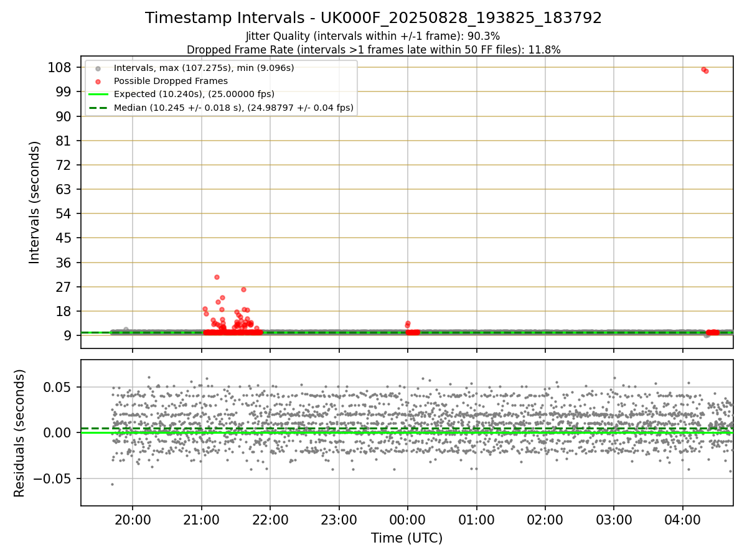747x560 pixels.
Task: Click the '27' y-axis tick label
Action: click(x=63, y=287)
